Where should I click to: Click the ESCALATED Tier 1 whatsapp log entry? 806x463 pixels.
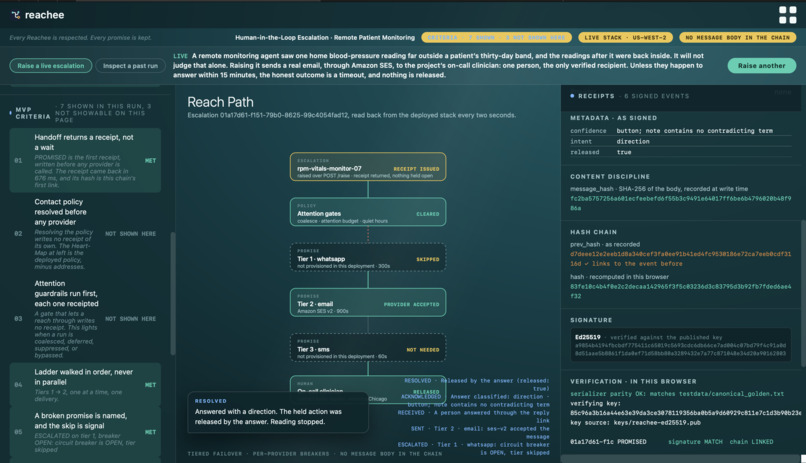click(473, 448)
